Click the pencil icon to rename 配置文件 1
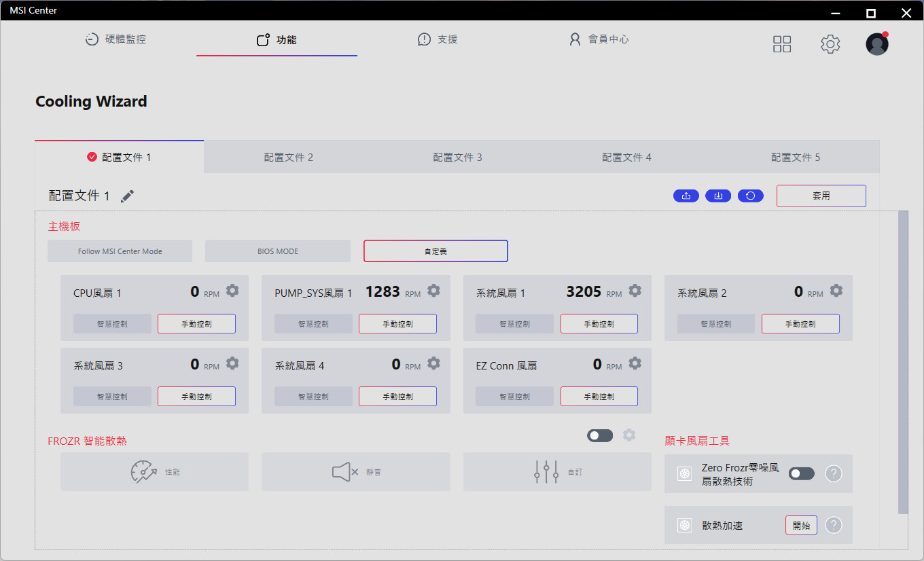The height and width of the screenshot is (561, 924). point(127,196)
